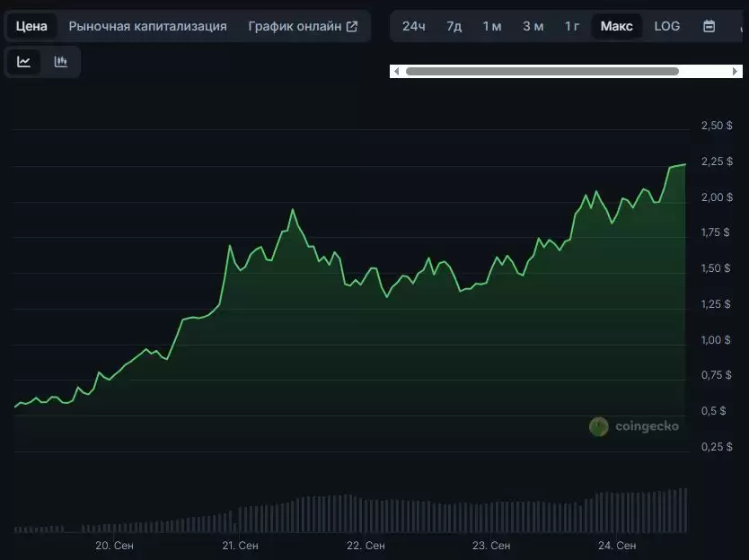Switch to Рыночная капитализация tab

[147, 26]
